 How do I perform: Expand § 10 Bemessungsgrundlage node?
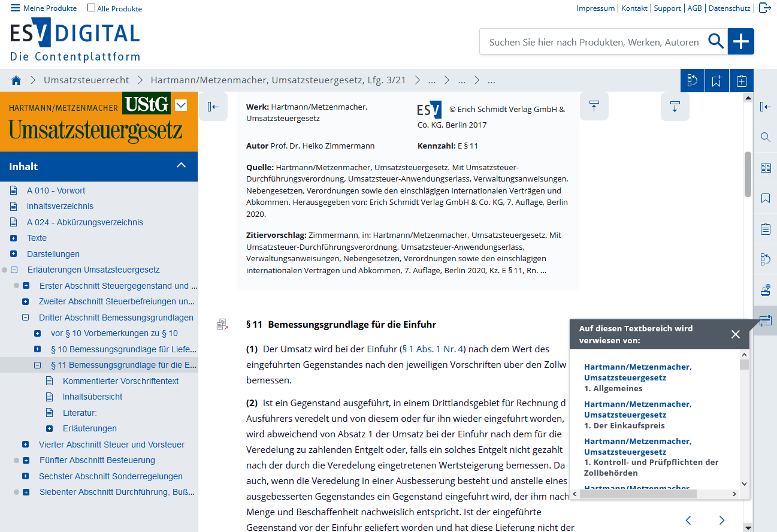[37, 349]
